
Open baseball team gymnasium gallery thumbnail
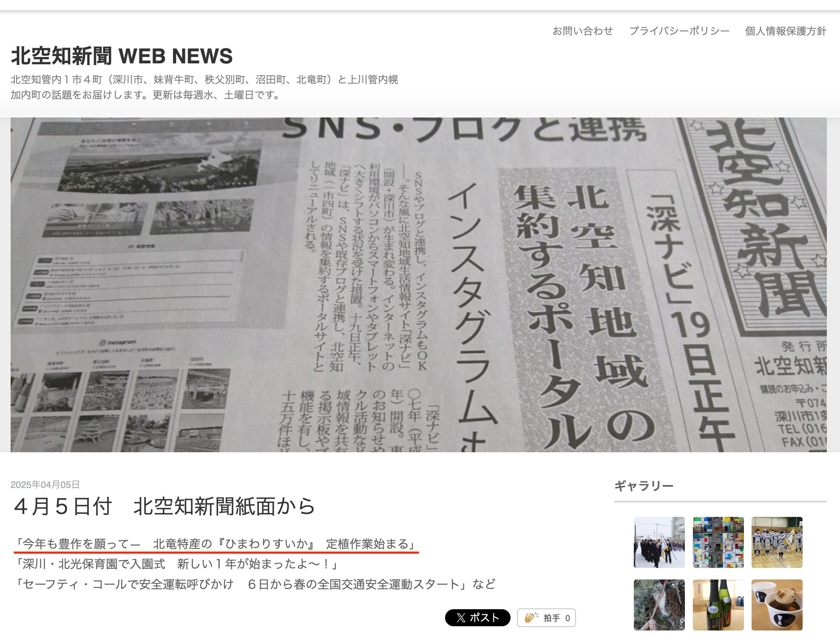[777, 542]
